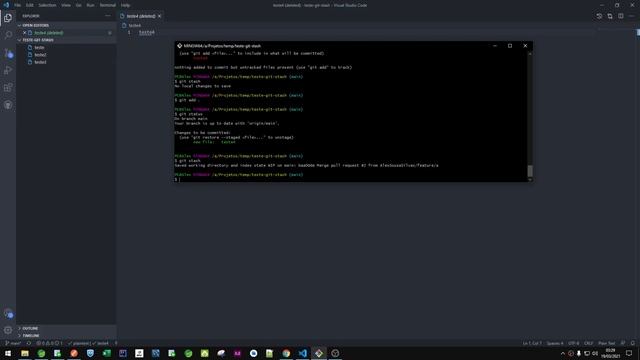Viewport: 640px width, 360px height.
Task: Click Ln 1, Col 7 in status bar
Action: click(x=532, y=343)
